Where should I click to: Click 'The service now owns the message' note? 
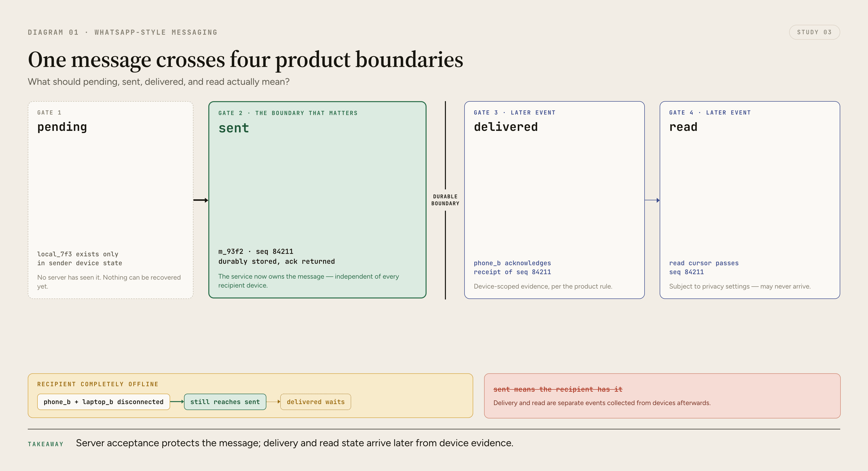click(x=309, y=281)
